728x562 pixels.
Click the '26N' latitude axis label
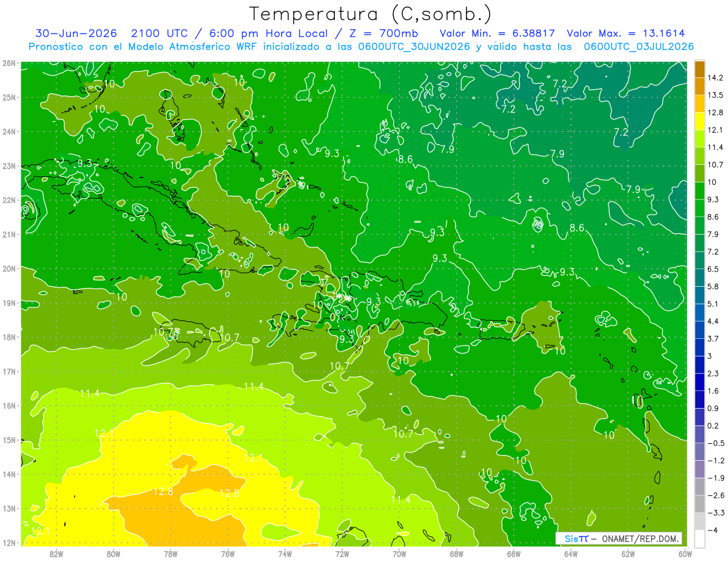[x=9, y=62]
